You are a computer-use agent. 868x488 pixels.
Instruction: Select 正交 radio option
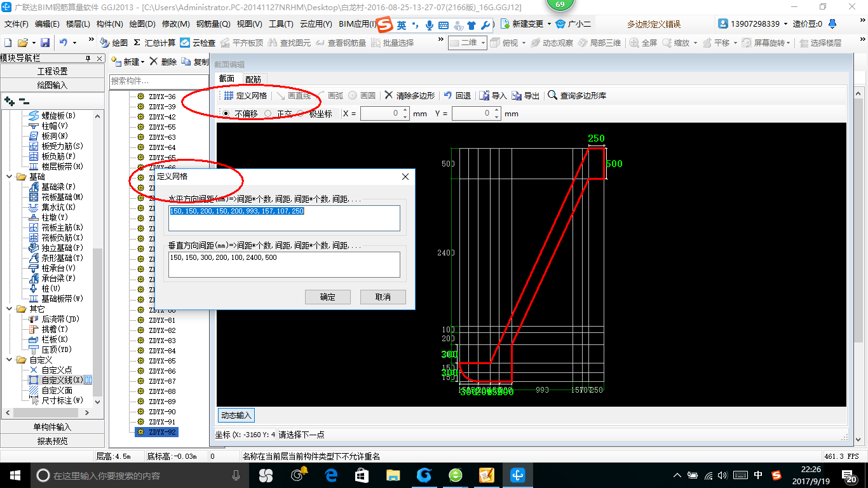point(268,114)
